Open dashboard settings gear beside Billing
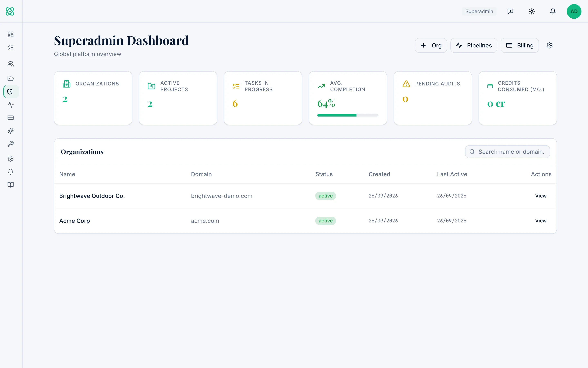The height and width of the screenshot is (368, 588). pyautogui.click(x=550, y=46)
